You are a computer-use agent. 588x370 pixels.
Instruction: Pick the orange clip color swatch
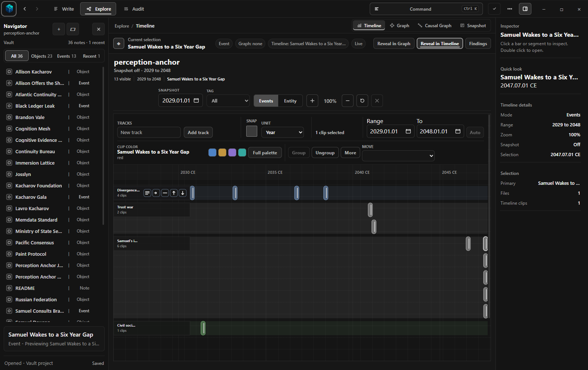[x=222, y=152]
